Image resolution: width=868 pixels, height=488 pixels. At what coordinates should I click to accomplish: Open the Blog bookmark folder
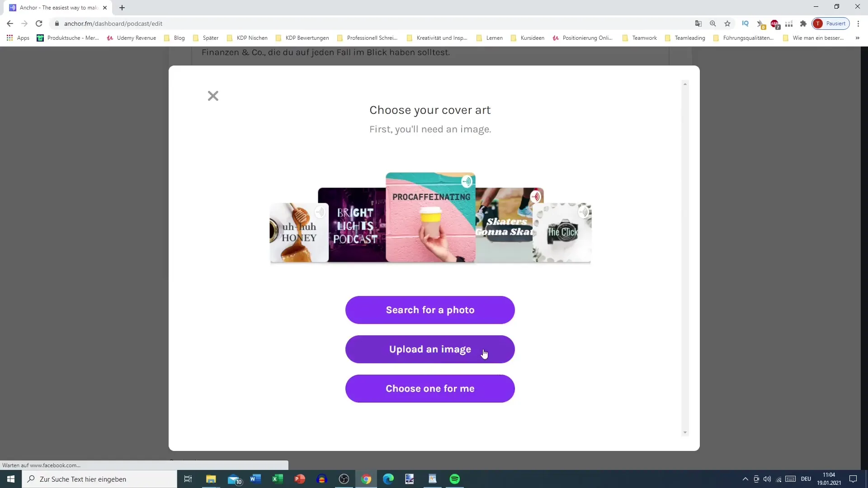point(175,38)
